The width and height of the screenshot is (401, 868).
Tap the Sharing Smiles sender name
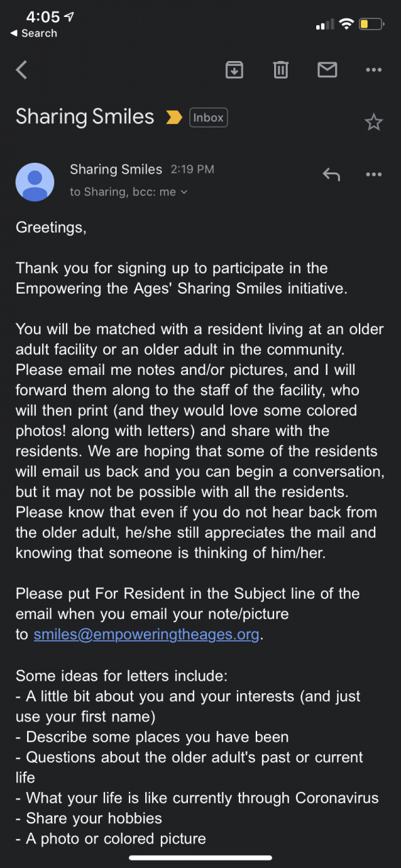coord(116,170)
